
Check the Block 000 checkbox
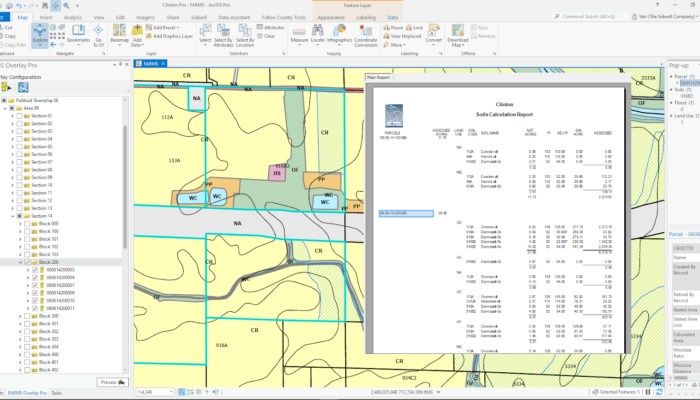(27, 224)
